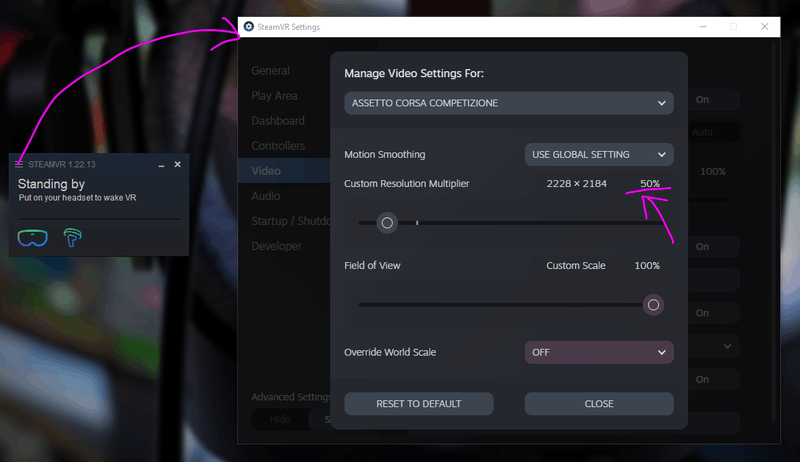Click the Custom Scale label

point(576,266)
